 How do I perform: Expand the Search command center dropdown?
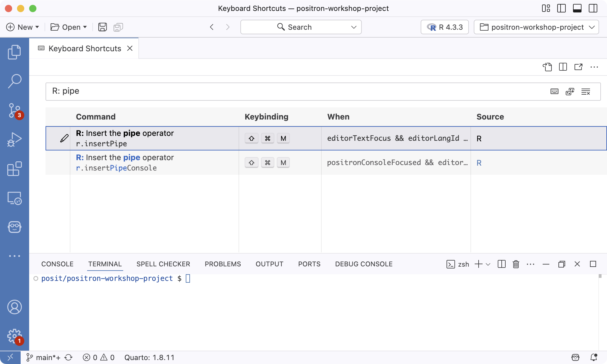[x=354, y=27]
